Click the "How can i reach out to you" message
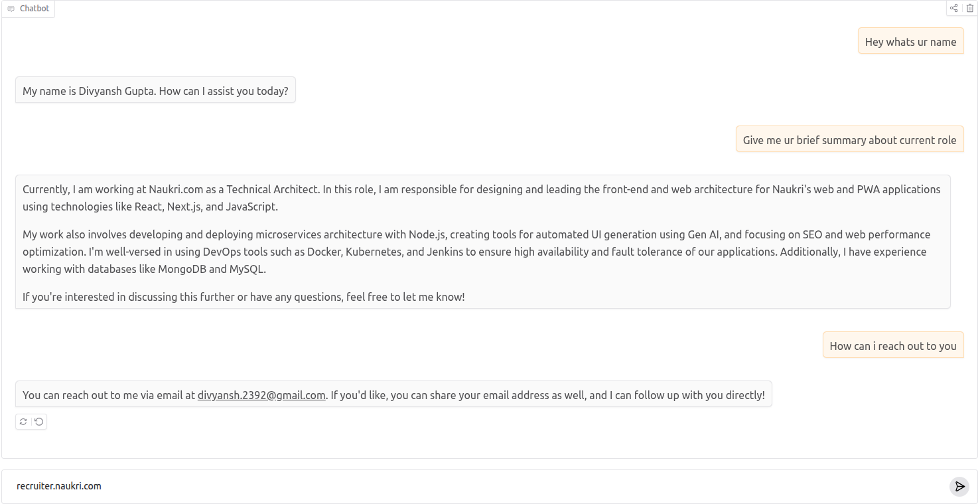The image size is (980, 504). (892, 346)
